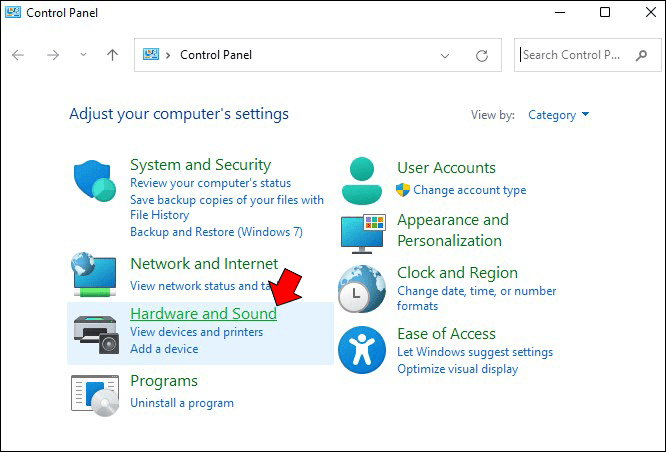Open System and Security category
This screenshot has height=452, width=666.
tap(200, 165)
